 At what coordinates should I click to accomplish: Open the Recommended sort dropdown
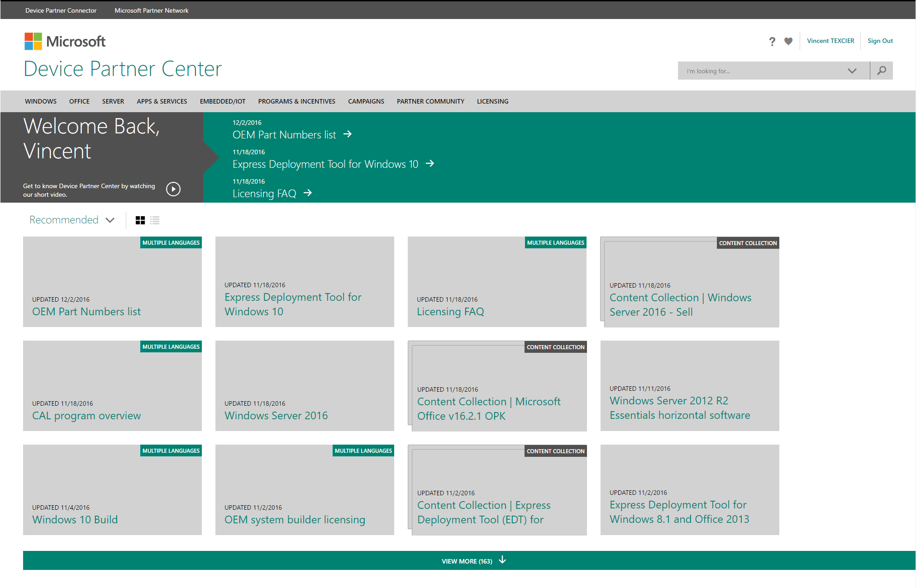[x=72, y=220]
